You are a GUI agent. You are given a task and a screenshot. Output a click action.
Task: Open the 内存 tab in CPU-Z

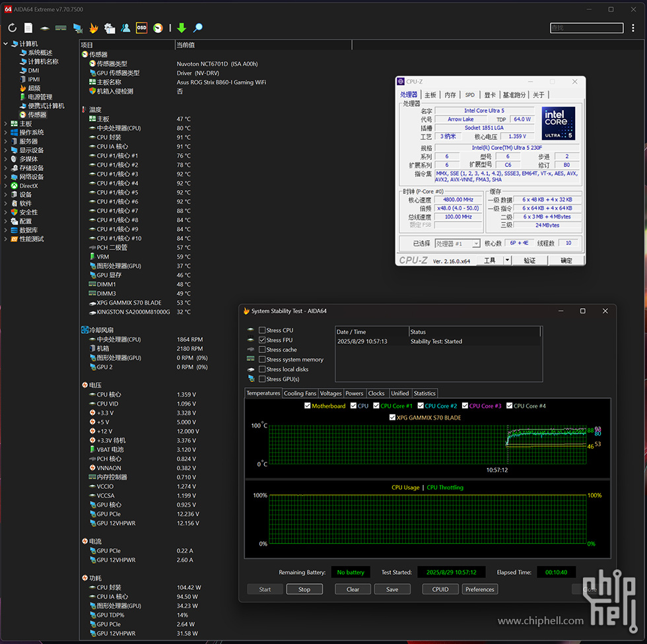point(450,95)
